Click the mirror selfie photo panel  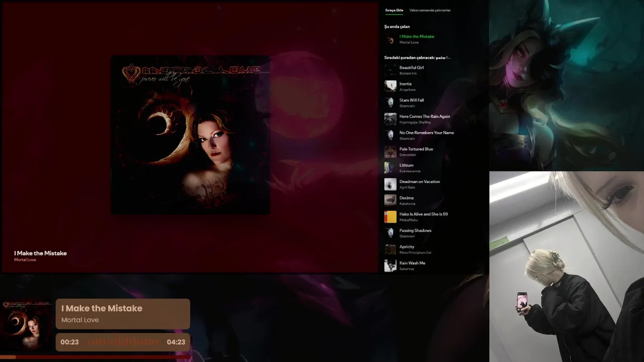pos(567,266)
